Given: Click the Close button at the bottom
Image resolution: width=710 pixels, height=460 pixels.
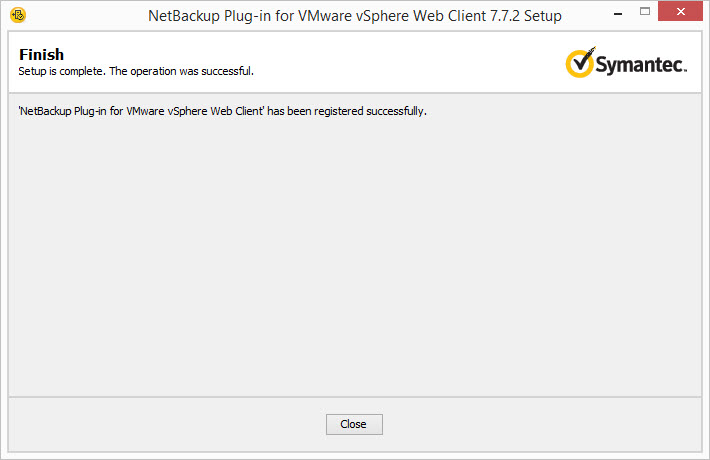Looking at the screenshot, I should pyautogui.click(x=354, y=424).
